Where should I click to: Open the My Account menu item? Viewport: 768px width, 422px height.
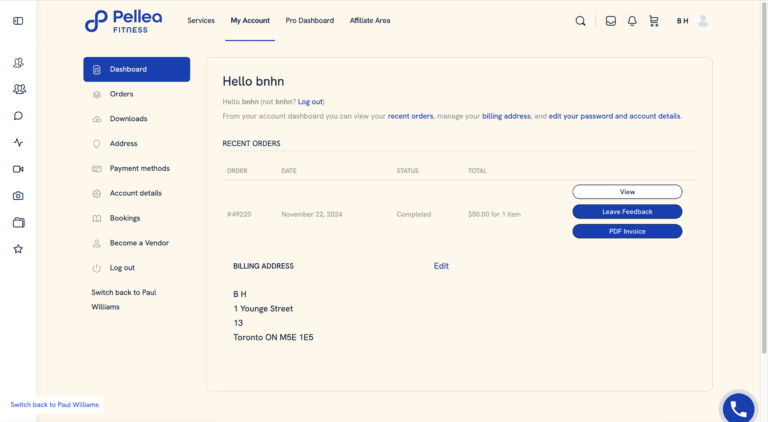coord(250,21)
